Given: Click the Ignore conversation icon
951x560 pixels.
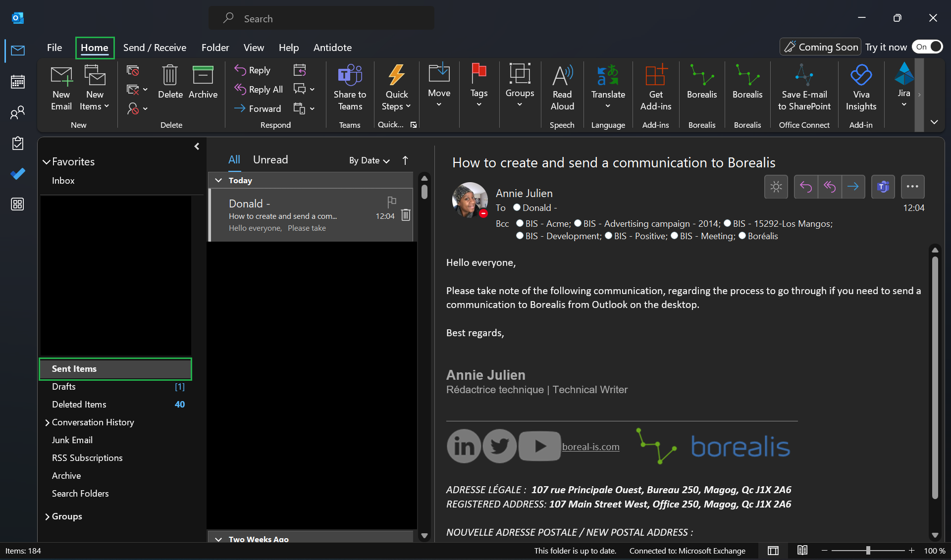Looking at the screenshot, I should 133,70.
